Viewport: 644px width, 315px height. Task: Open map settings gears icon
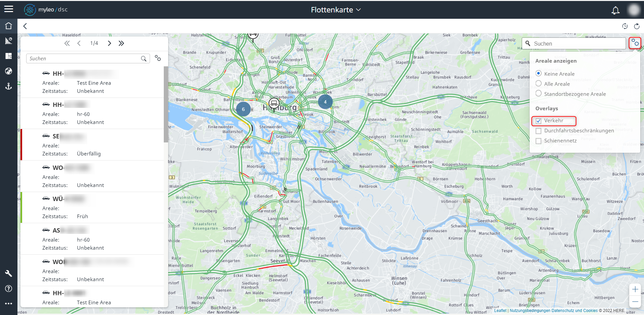[635, 43]
